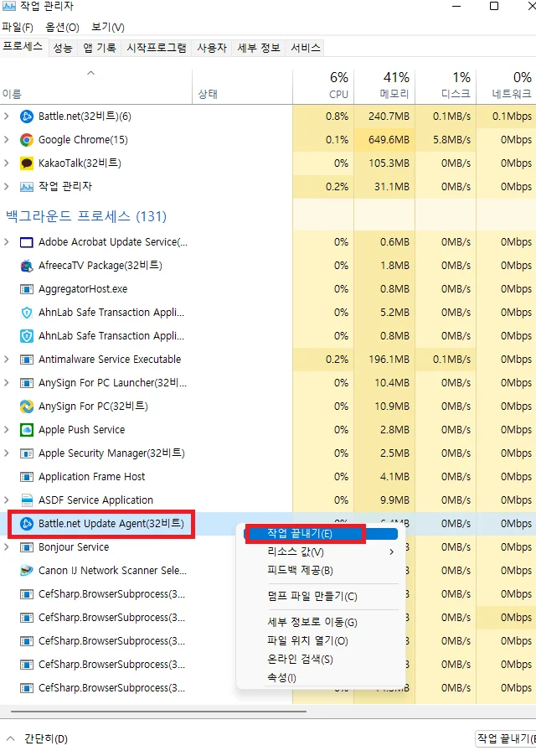Choose 온라인 검색(S) in context menu
Image resolution: width=536 pixels, height=756 pixels.
point(321,659)
